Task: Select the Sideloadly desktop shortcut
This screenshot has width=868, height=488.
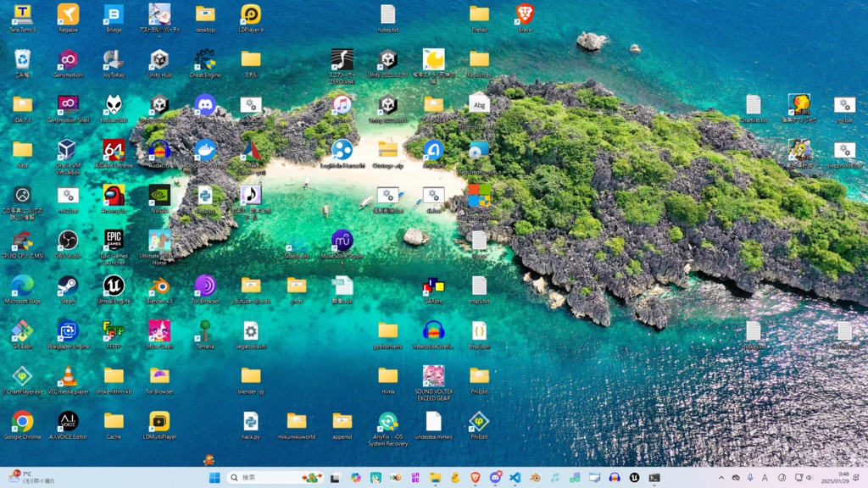Action: coord(297,245)
